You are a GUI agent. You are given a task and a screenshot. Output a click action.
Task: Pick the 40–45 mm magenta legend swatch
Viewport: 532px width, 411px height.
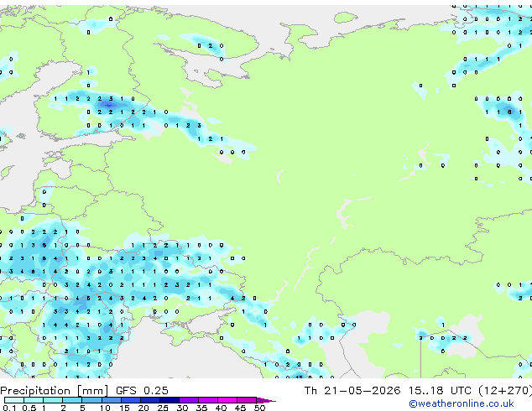click(227, 400)
